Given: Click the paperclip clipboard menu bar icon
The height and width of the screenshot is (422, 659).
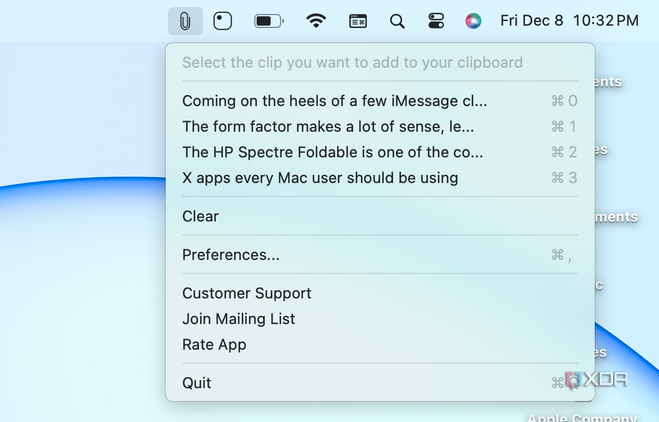Looking at the screenshot, I should (185, 21).
